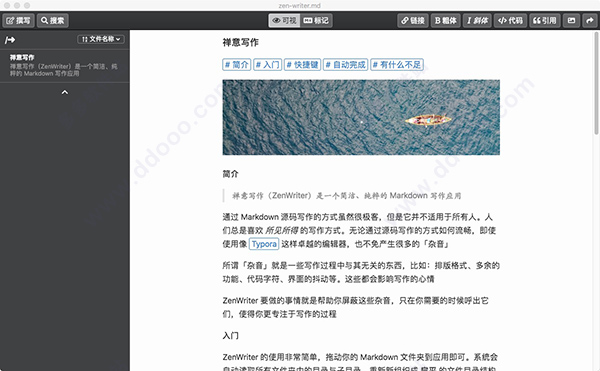Click the folder path arrow icon
600x371 pixels.
(x=10, y=39)
